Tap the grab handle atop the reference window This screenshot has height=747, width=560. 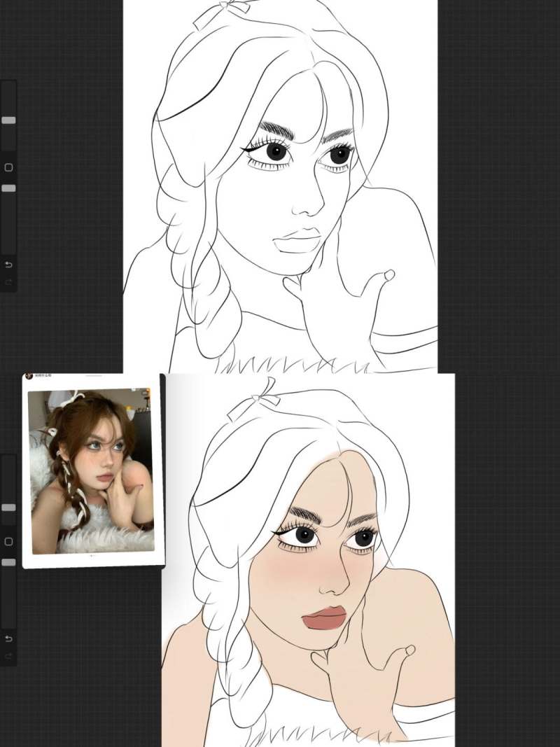coord(93,376)
